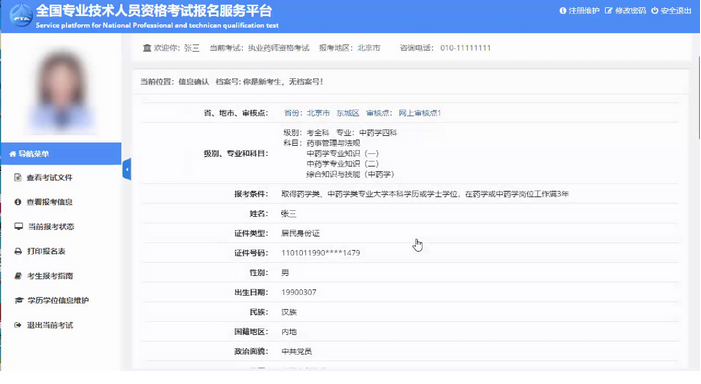Click subject 中药学专业知识（一）
Image resolution: width=701 pixels, height=384 pixels.
(342, 153)
